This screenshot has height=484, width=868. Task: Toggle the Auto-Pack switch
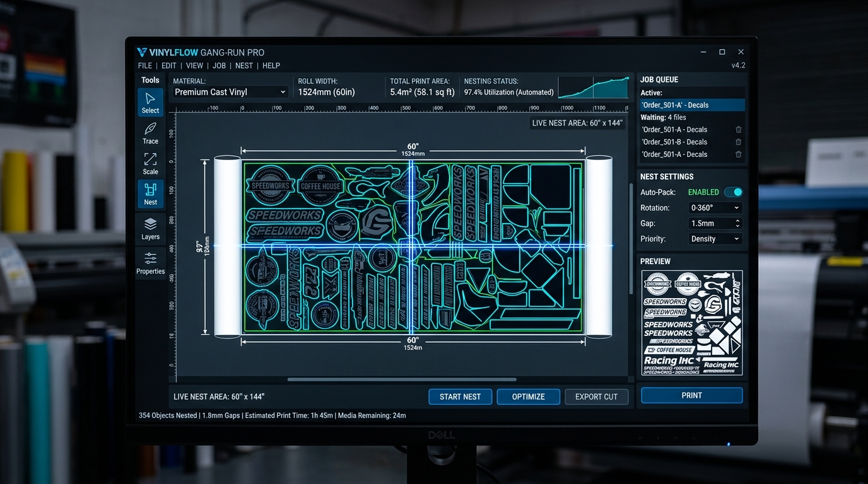coord(734,192)
